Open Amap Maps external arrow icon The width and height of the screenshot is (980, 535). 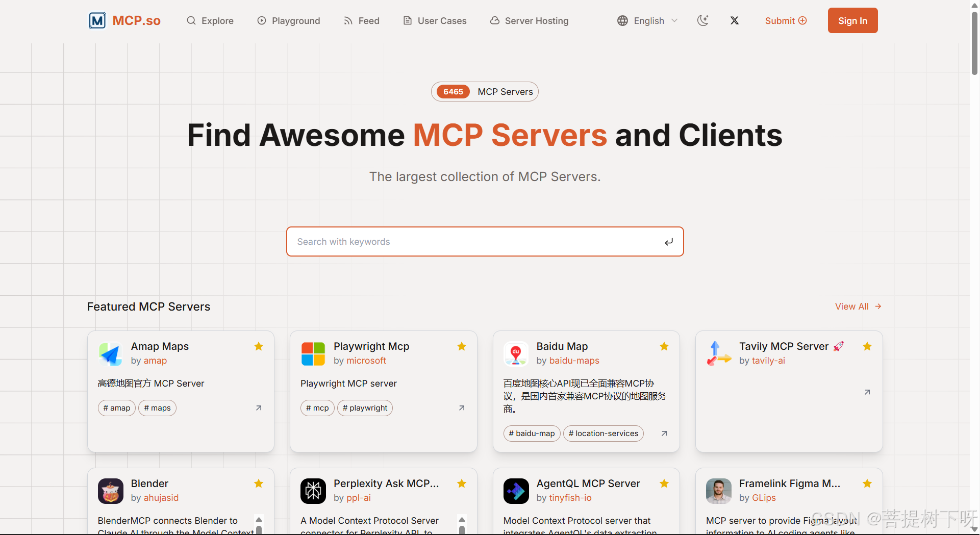pyautogui.click(x=259, y=408)
